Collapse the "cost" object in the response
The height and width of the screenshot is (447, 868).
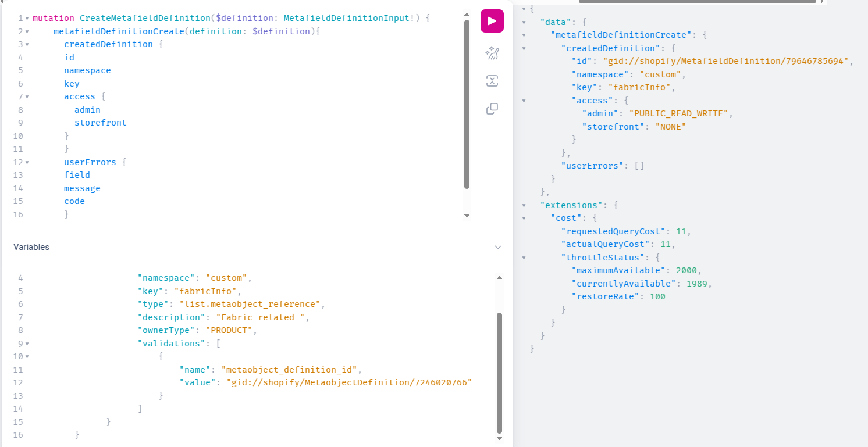point(524,219)
